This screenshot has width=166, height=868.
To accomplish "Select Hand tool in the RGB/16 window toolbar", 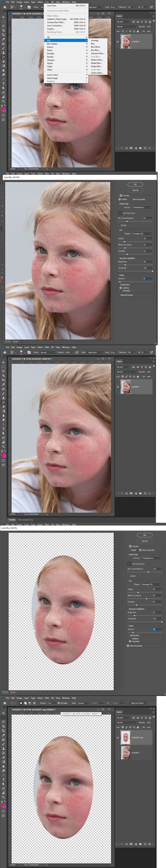I will [3, 442].
